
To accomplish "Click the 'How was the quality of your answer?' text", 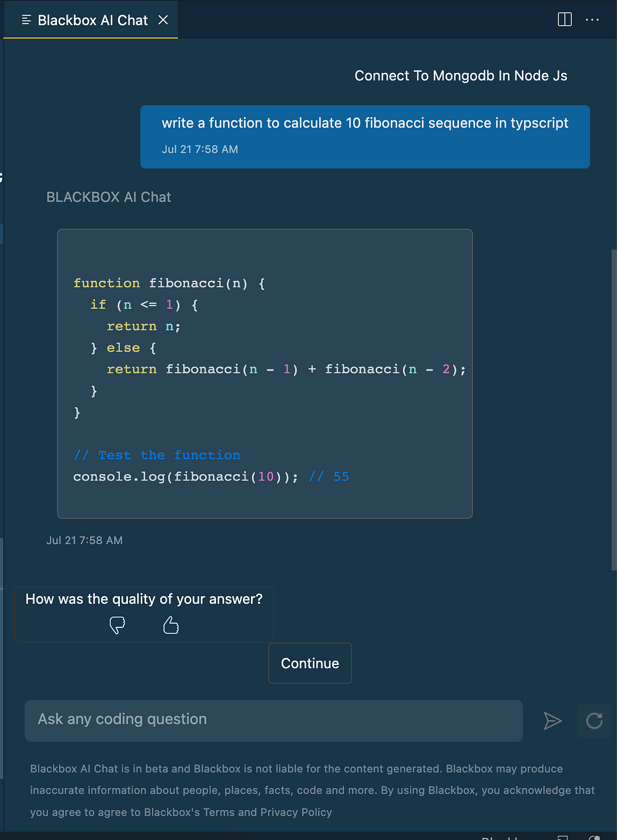I will 144,599.
